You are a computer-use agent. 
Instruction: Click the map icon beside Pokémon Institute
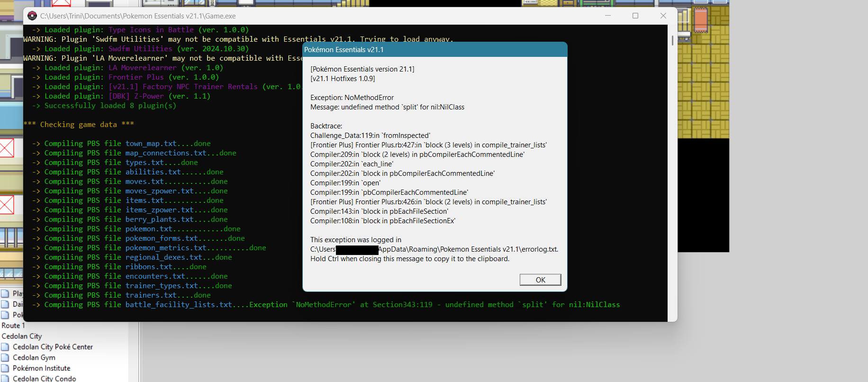(5, 368)
